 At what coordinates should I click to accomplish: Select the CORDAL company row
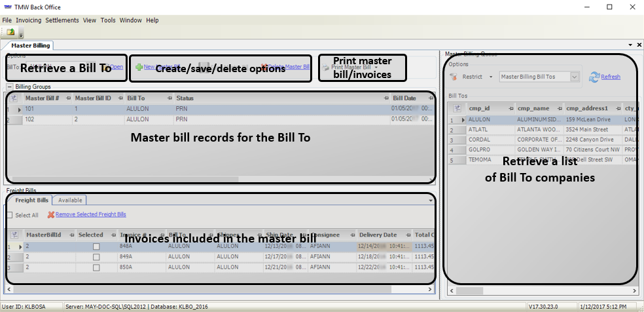[x=544, y=140]
